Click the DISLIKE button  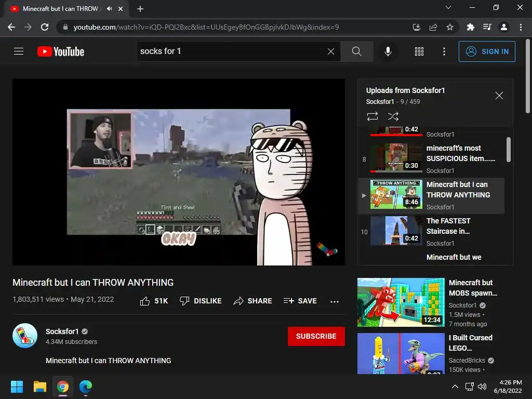201,301
